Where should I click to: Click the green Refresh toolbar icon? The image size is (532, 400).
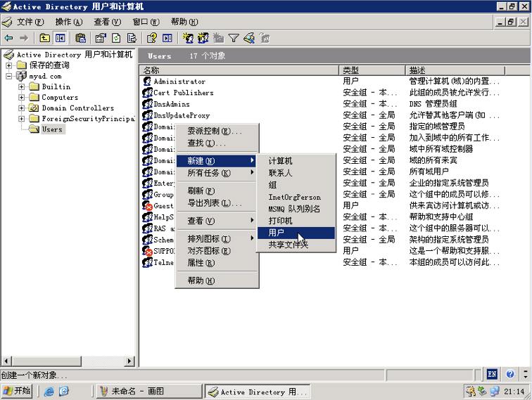pos(116,38)
